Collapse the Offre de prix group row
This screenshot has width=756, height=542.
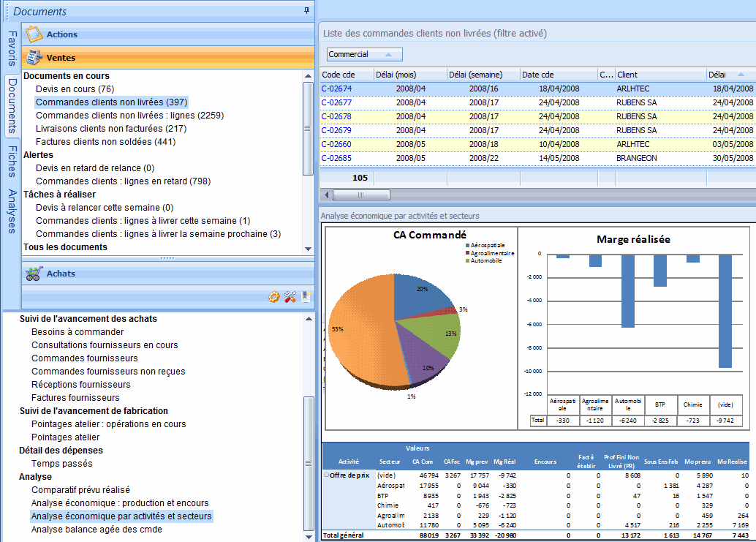[x=325, y=475]
